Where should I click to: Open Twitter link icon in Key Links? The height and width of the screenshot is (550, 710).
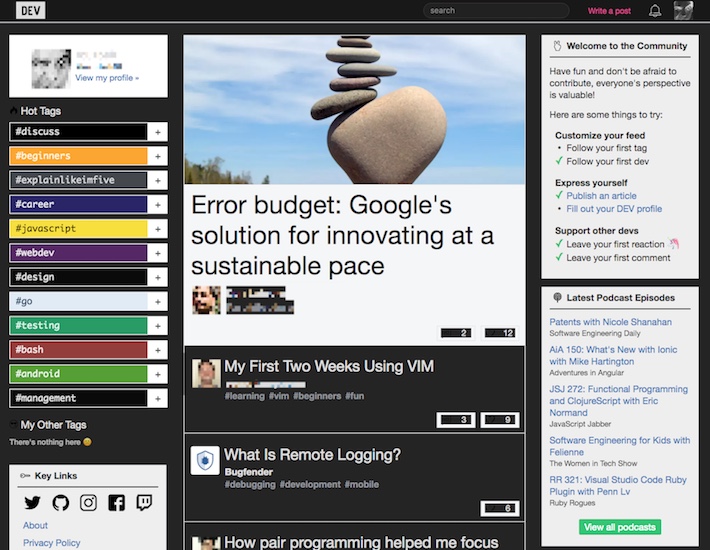[x=32, y=502]
